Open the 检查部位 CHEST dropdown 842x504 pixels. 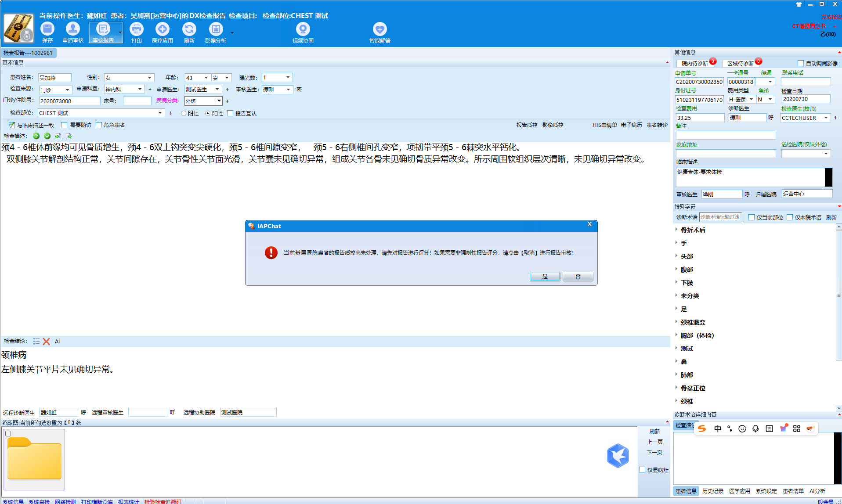160,113
